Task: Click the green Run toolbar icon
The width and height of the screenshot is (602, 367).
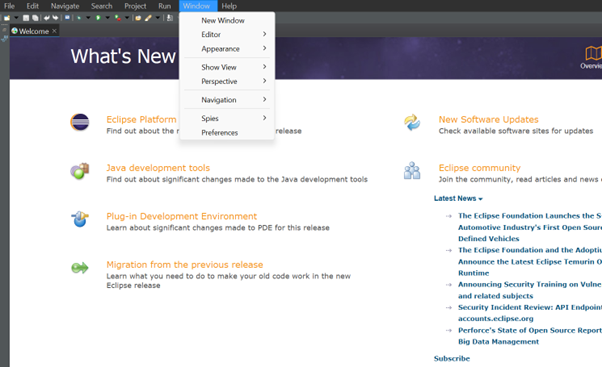Action: tap(98, 18)
